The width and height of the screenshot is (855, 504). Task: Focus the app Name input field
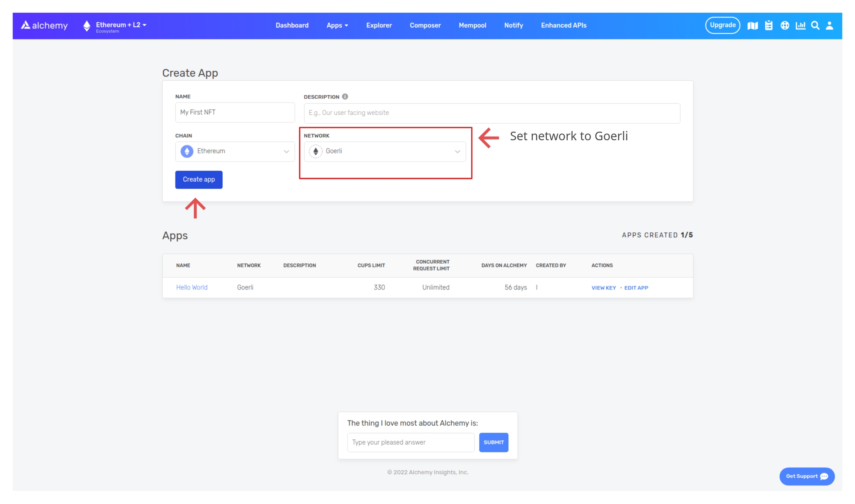tap(235, 112)
